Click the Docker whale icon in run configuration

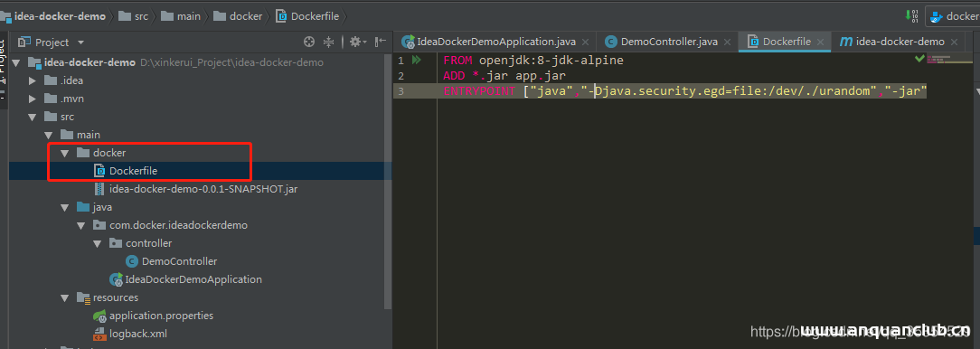point(936,17)
